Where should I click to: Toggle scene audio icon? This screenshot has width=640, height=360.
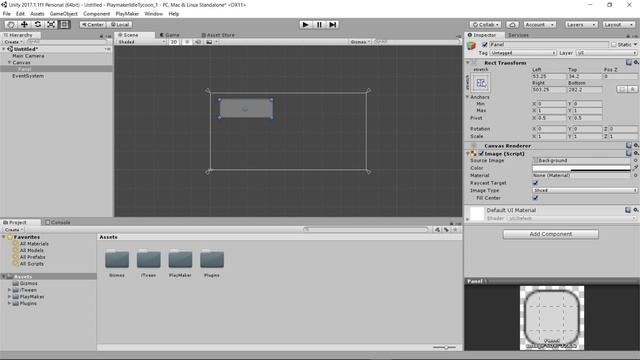click(198, 42)
